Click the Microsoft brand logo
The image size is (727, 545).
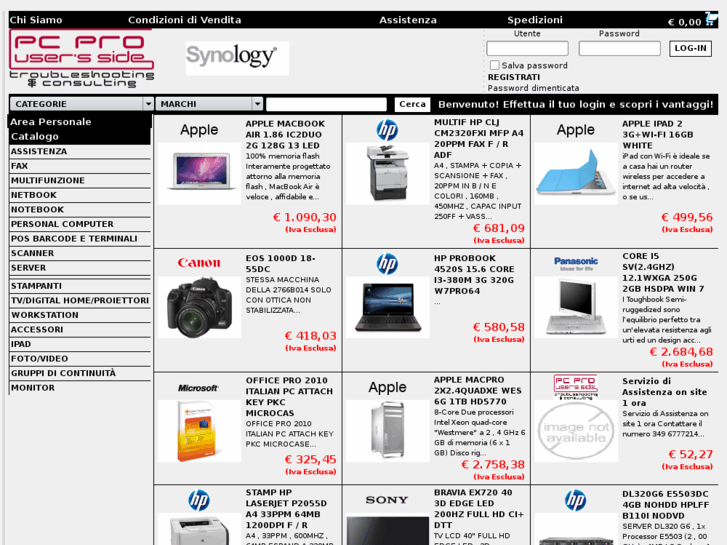pyautogui.click(x=198, y=388)
